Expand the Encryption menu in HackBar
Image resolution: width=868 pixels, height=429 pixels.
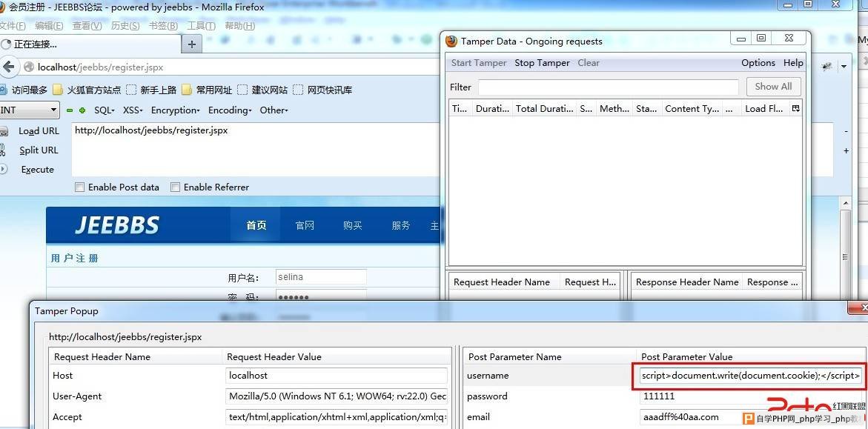click(x=176, y=110)
